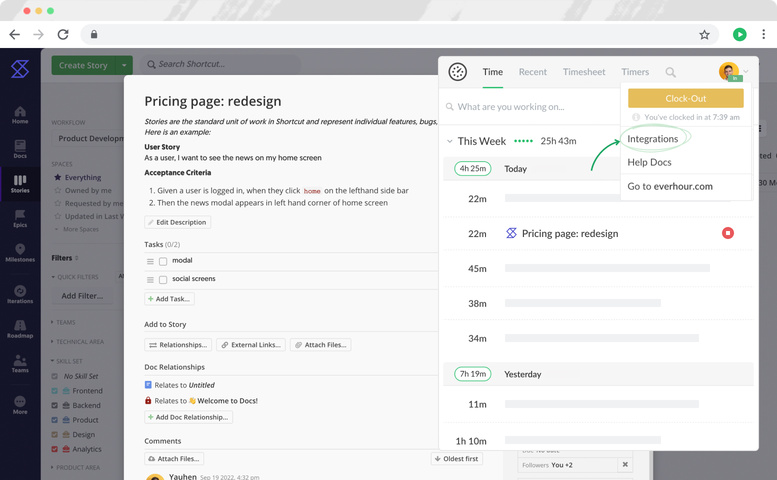
Task: Click Add Task button
Action: 169,299
